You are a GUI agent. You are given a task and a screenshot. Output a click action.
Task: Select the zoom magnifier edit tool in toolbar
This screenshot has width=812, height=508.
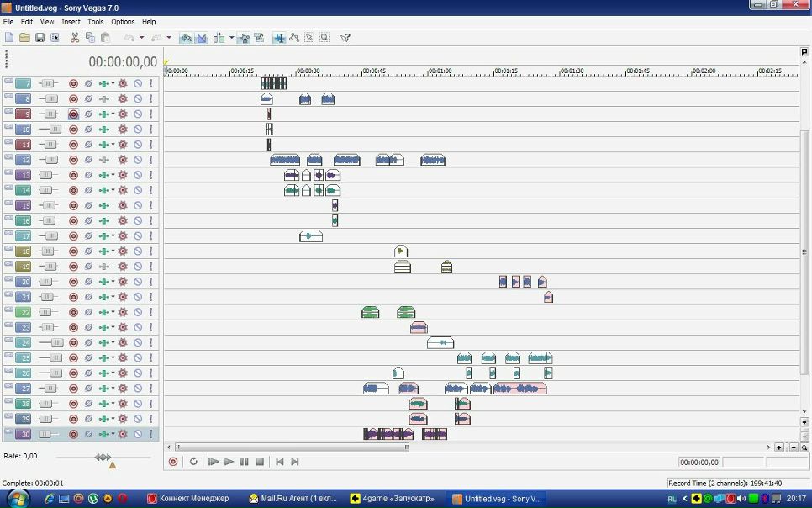click(x=324, y=38)
